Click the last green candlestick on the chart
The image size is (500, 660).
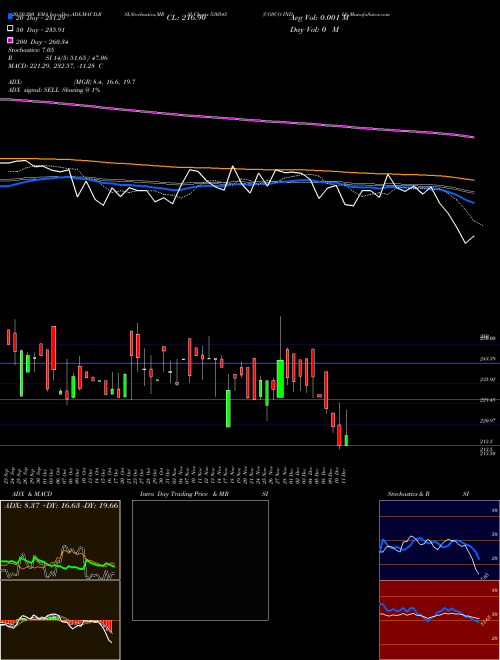pyautogui.click(x=346, y=440)
